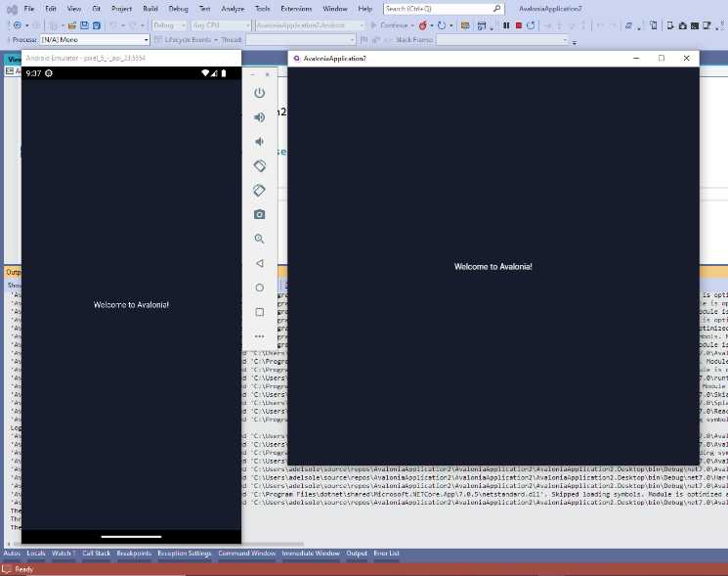The image size is (728, 576).
Task: Rotate emulator right using lower rotate icon
Action: pos(260,190)
